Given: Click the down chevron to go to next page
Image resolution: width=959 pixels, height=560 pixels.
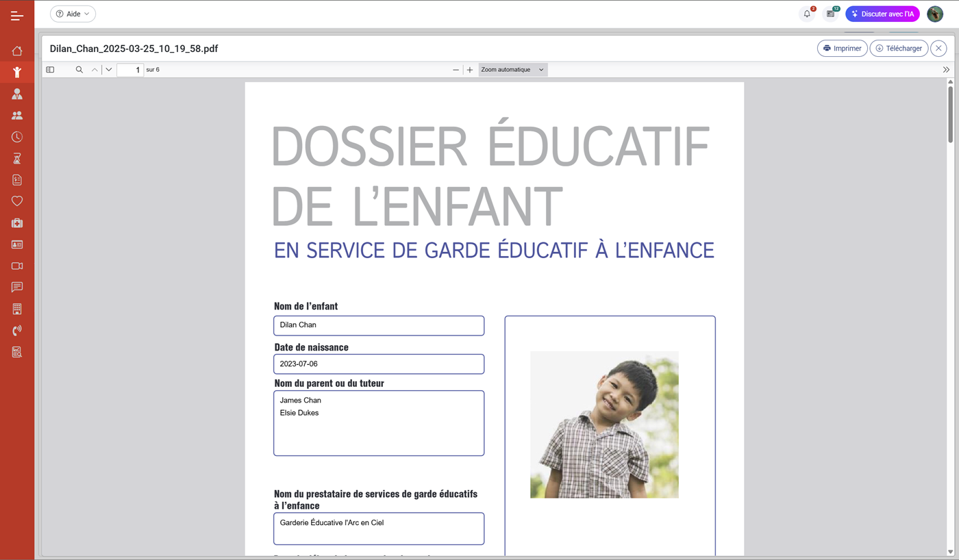Looking at the screenshot, I should coord(108,69).
